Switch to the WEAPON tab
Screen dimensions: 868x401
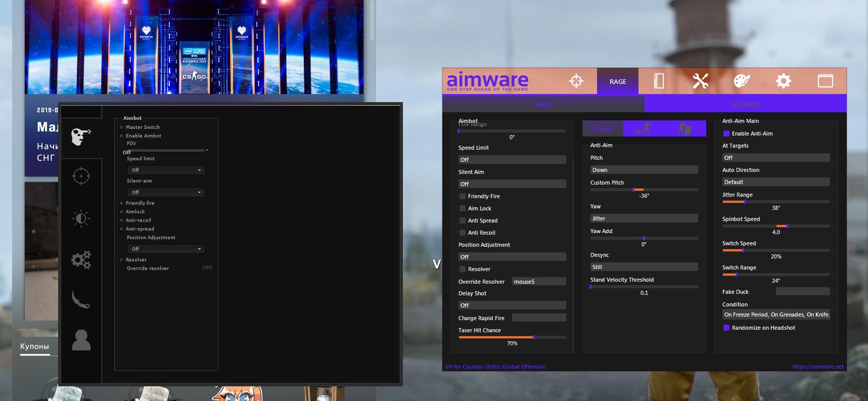745,105
